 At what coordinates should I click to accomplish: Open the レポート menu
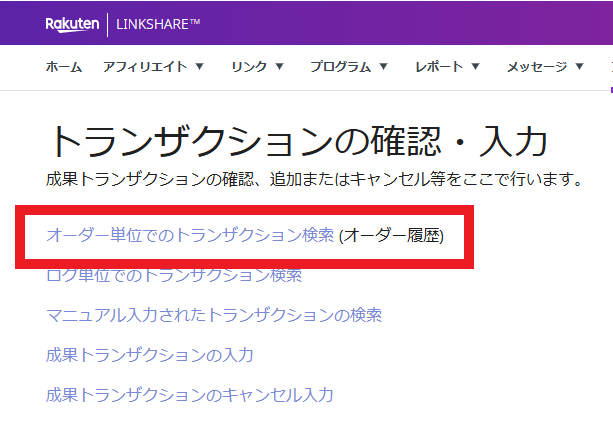pos(439,67)
